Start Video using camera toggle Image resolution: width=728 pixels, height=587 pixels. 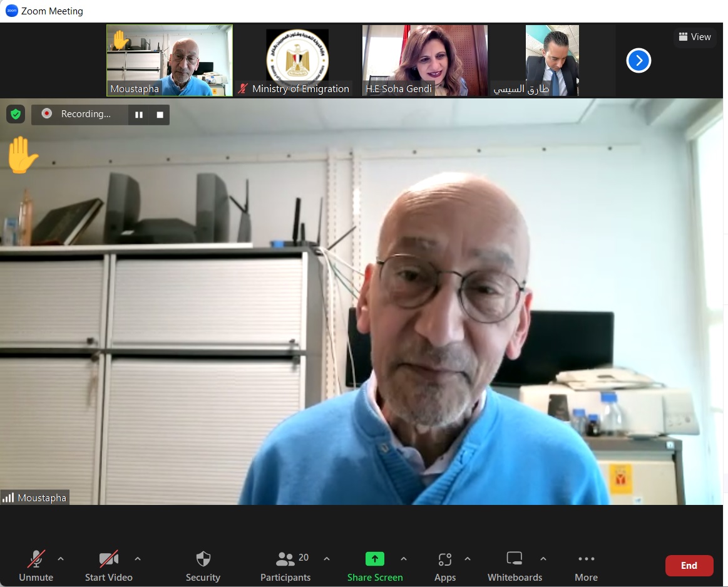[108, 559]
